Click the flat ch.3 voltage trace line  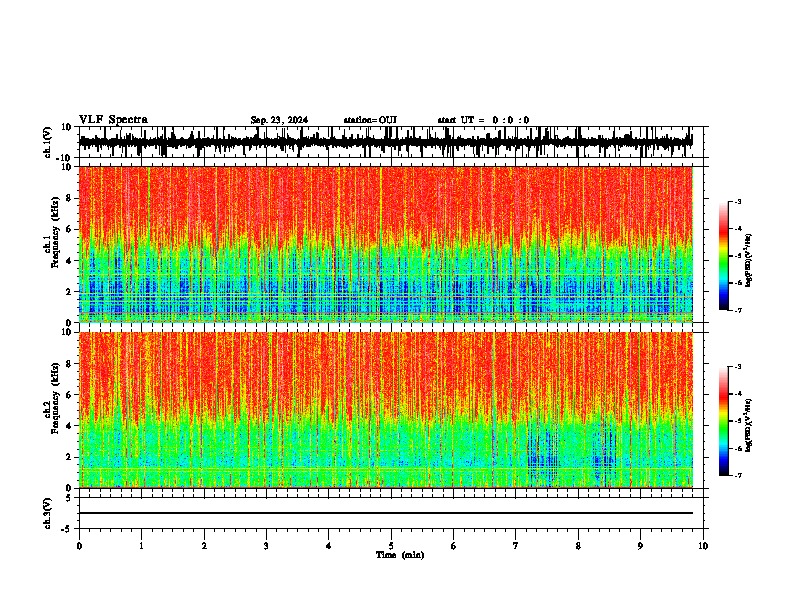click(x=385, y=513)
